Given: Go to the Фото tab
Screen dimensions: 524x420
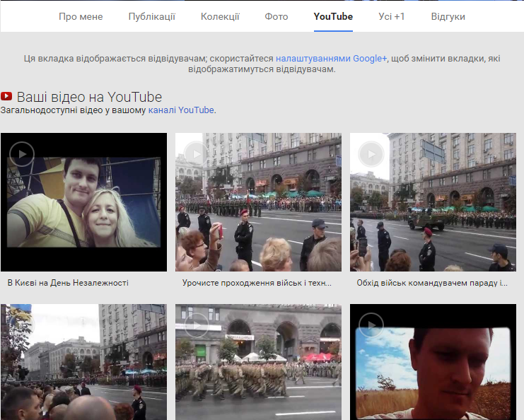Looking at the screenshot, I should (x=276, y=16).
